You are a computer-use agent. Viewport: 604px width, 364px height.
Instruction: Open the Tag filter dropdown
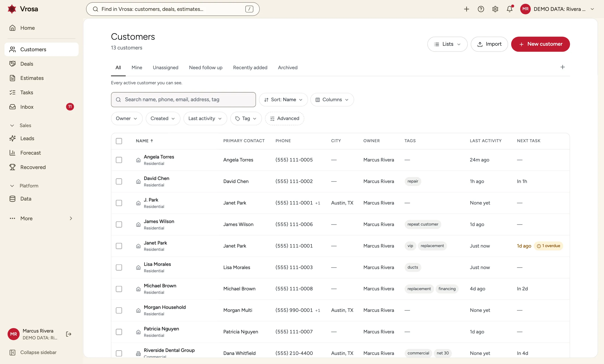[246, 118]
